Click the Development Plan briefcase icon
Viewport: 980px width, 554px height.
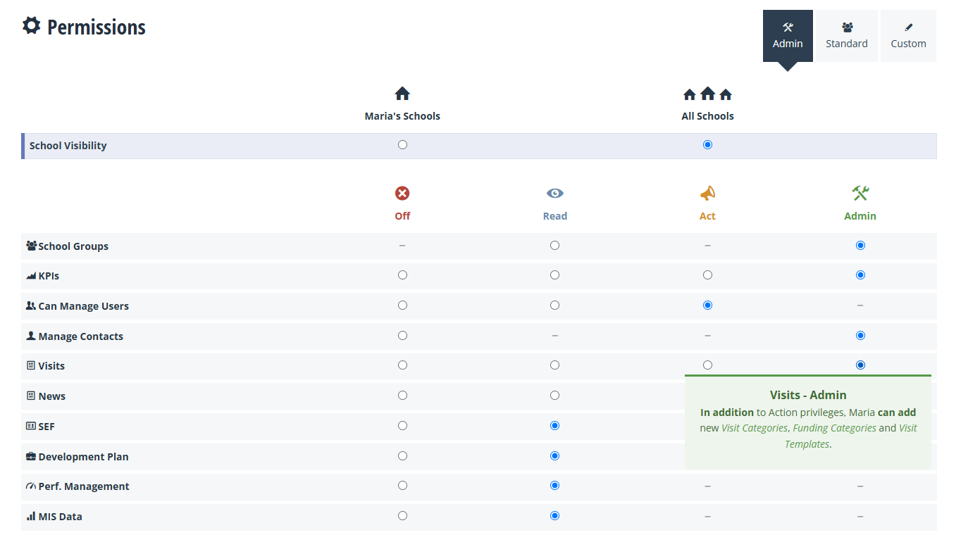(x=31, y=457)
